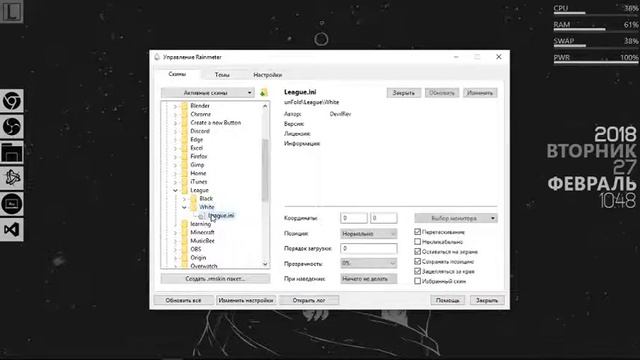Open the При наведении dropdown
This screenshot has height=360, width=640.
(369, 279)
